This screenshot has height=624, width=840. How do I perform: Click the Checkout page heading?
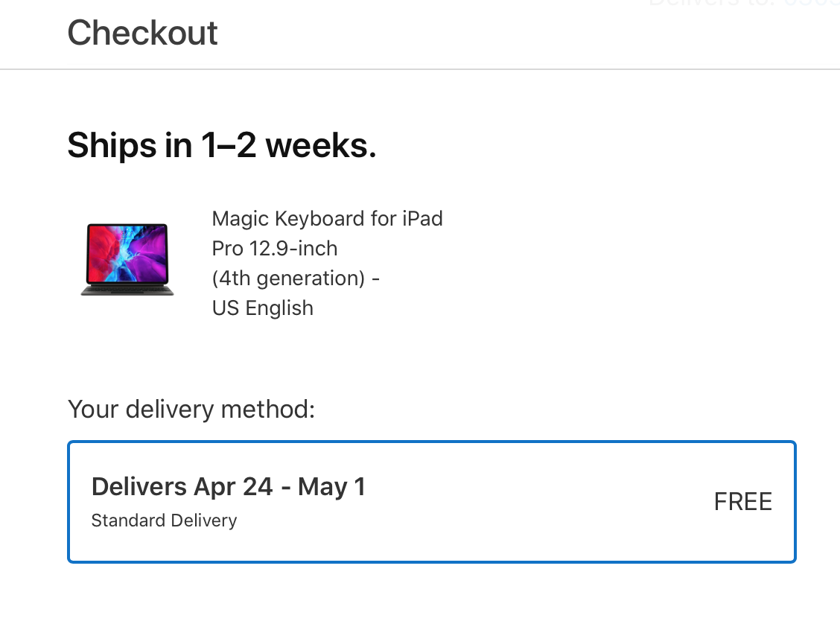pyautogui.click(x=142, y=33)
